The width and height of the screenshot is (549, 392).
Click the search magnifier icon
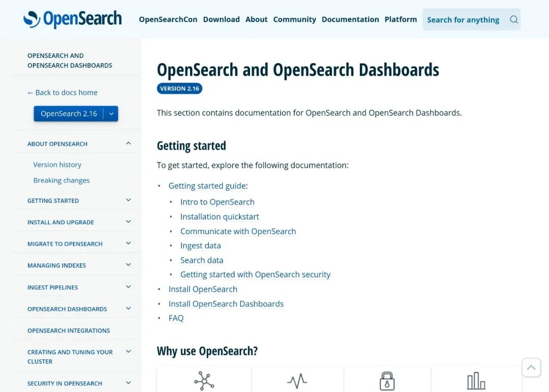click(513, 20)
